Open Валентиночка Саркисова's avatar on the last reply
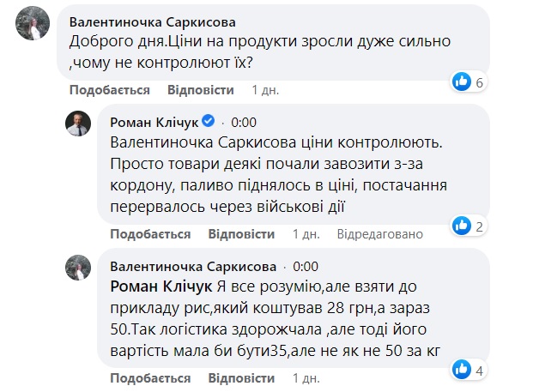Image resolution: width=533 pixels, height=392 pixels. [x=80, y=268]
